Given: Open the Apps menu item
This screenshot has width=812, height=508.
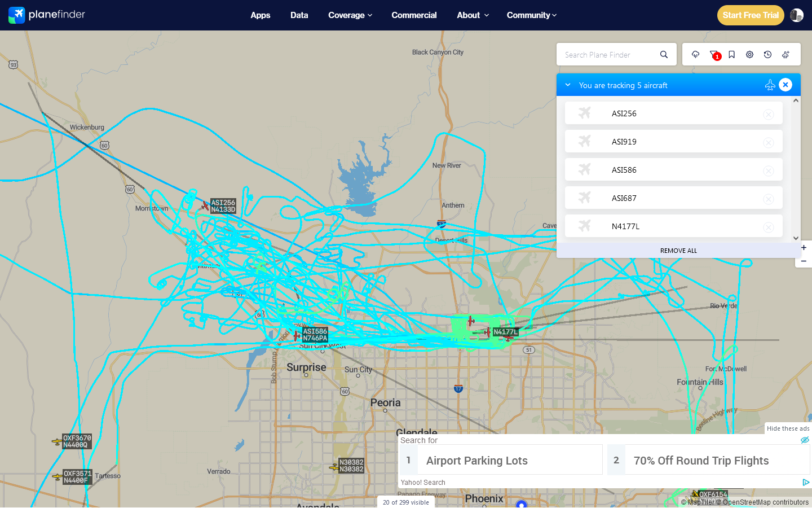Looking at the screenshot, I should point(261,15).
